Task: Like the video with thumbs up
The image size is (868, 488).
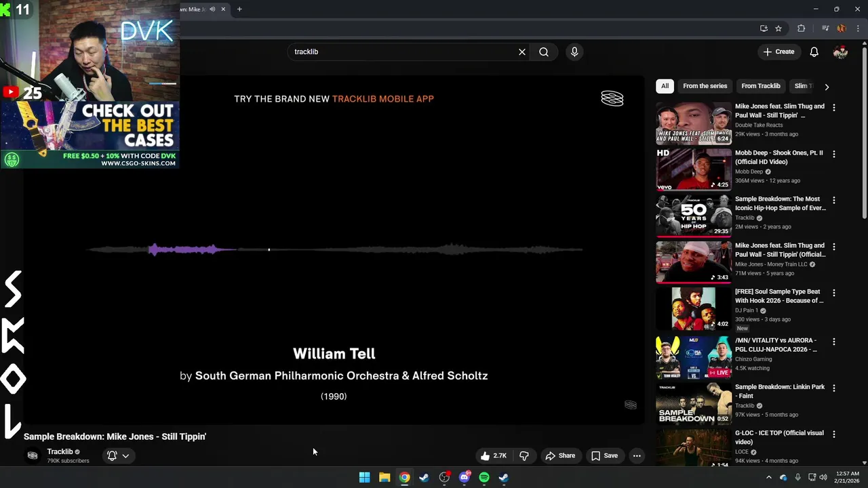Action: (493, 456)
